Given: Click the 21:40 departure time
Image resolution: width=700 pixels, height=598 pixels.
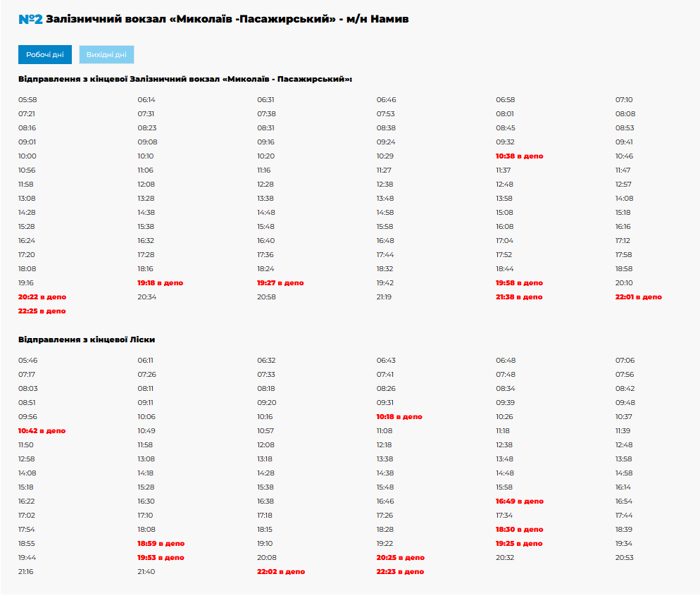Looking at the screenshot, I should (146, 572).
